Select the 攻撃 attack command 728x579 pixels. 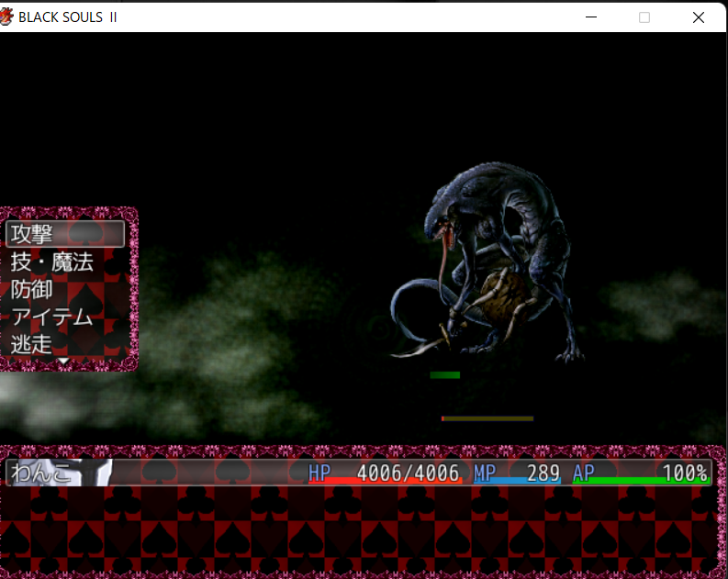[65, 235]
